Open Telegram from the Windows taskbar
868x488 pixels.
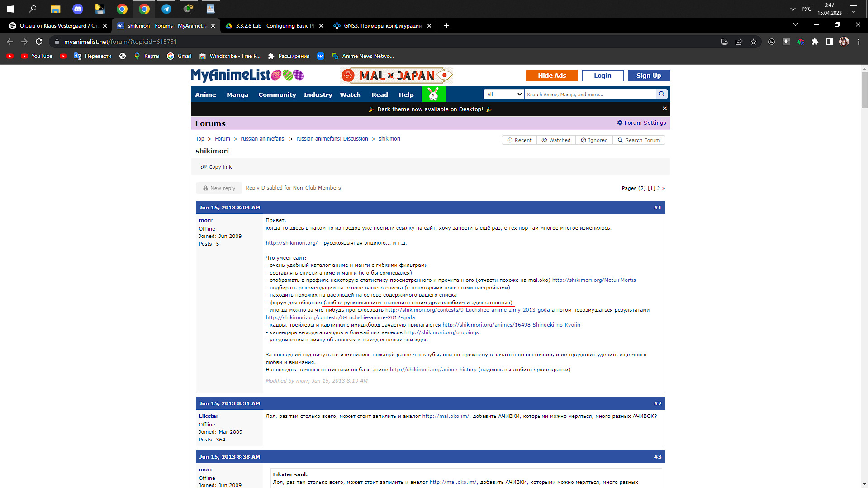pyautogui.click(x=166, y=9)
